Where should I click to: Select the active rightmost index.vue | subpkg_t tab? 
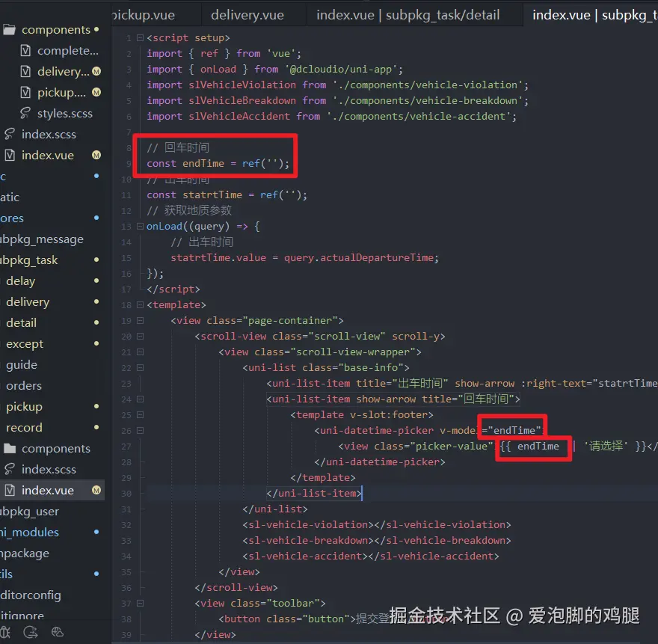(591, 15)
